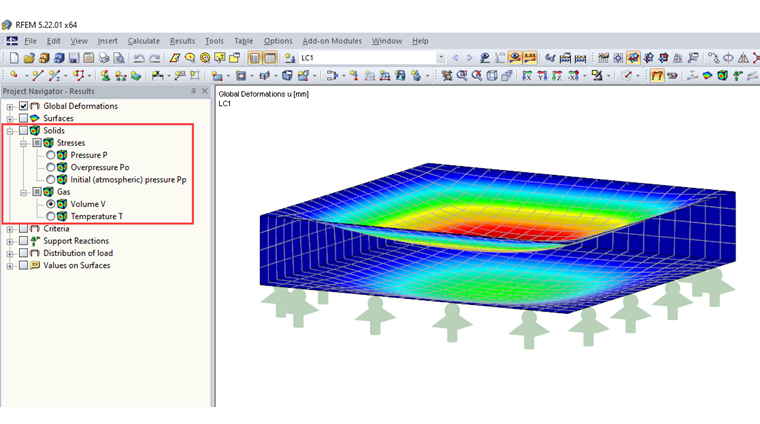Toggle Show Results eye icon
Screen dimensions: 760x424
515,58
